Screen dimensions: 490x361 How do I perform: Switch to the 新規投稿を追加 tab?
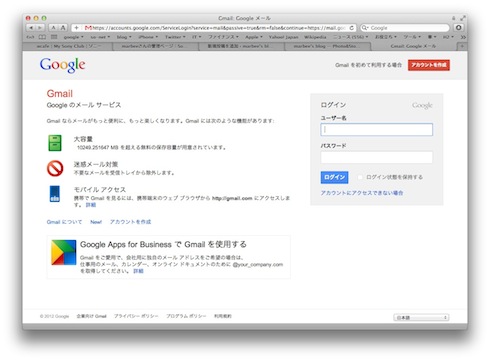[x=241, y=46]
